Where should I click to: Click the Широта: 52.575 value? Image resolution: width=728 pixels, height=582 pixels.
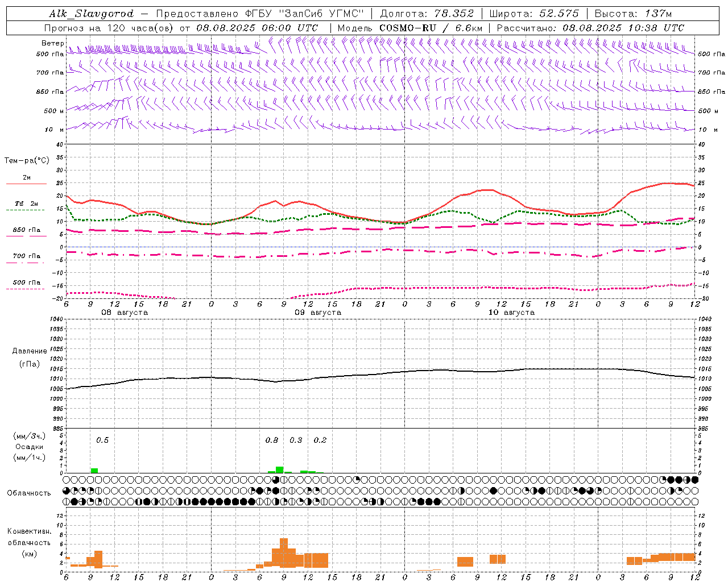534,14
